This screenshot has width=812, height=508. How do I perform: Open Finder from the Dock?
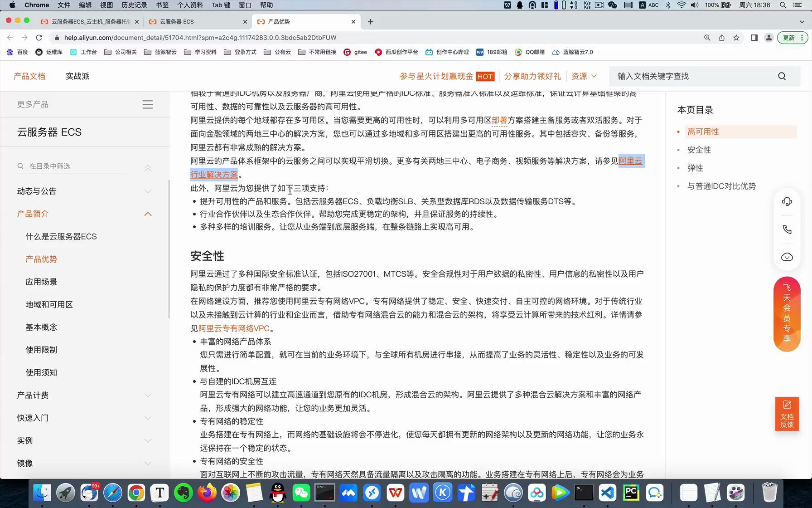coord(42,493)
